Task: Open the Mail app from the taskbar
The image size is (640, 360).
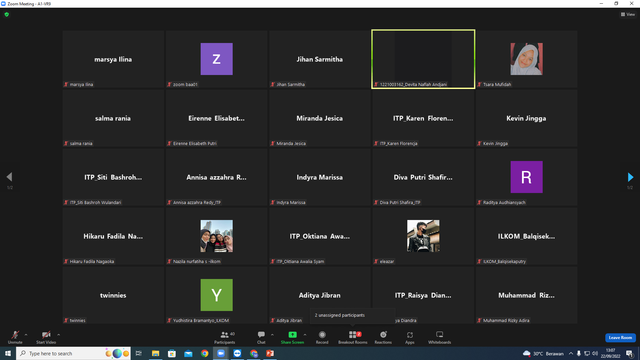Action: (188, 353)
